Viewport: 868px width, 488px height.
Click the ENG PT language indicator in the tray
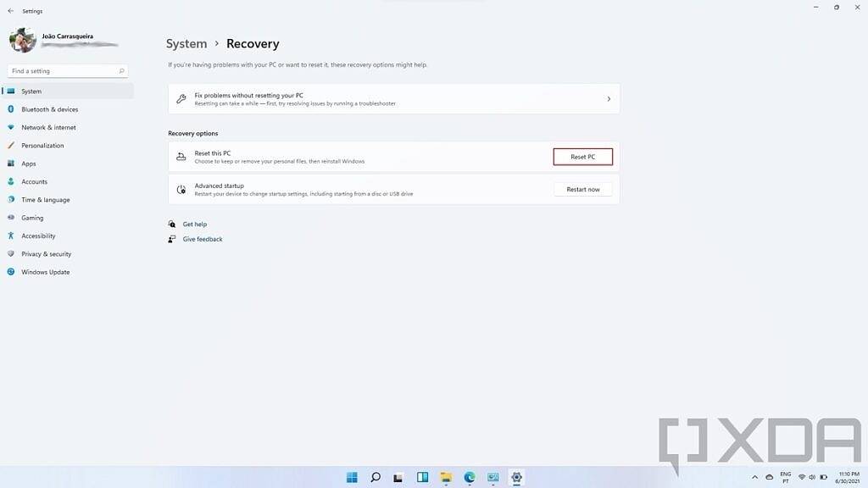coord(784,477)
